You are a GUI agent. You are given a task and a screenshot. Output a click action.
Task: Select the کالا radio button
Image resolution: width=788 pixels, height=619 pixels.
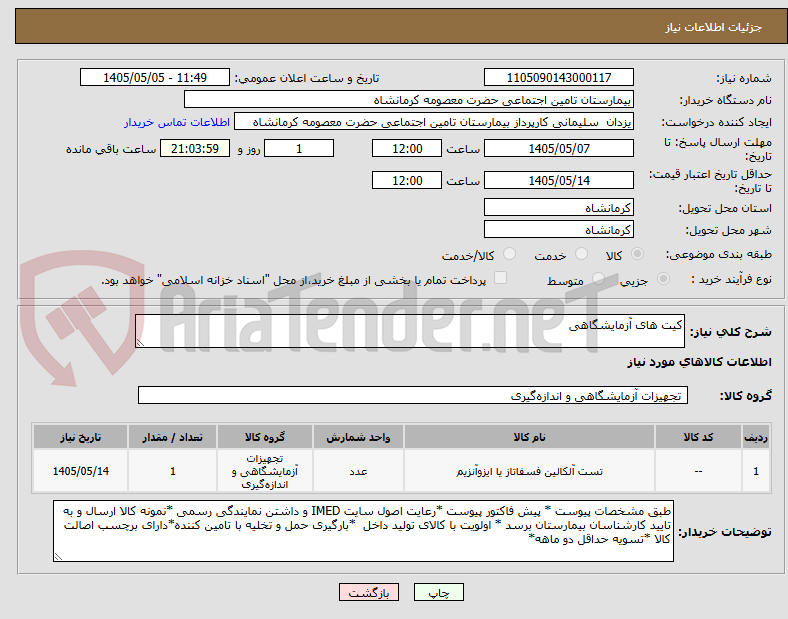(637, 254)
